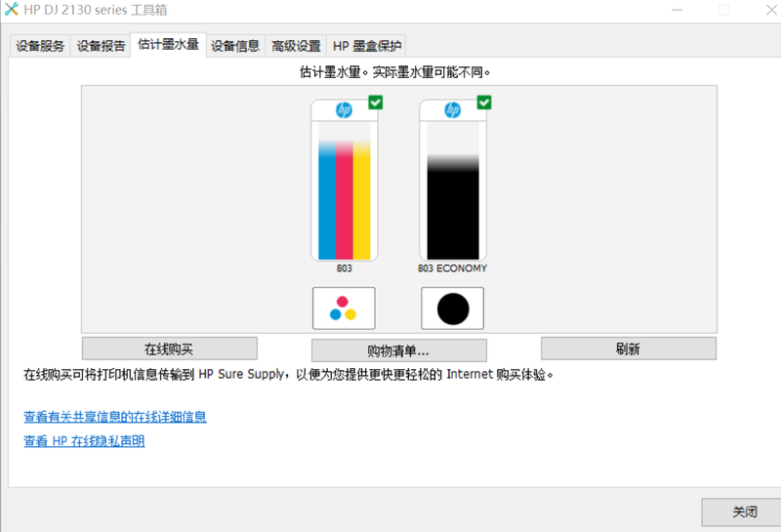Click HP logo on 803 color cartridge

coord(345,109)
